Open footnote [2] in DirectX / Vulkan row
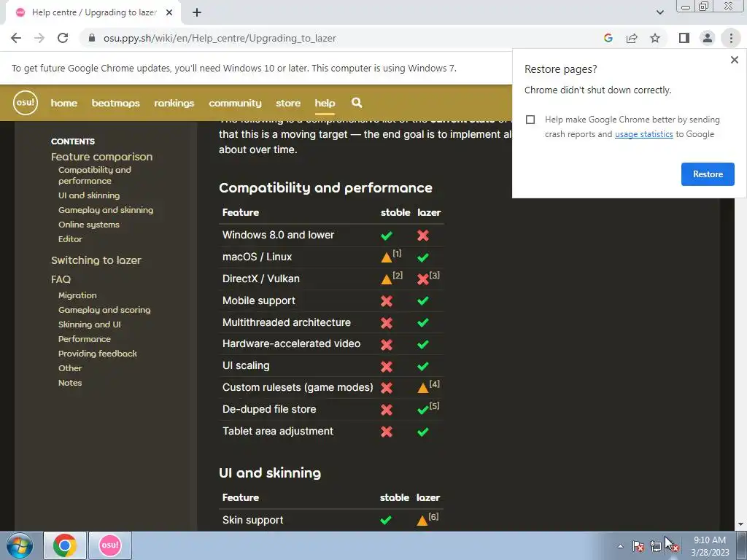The image size is (747, 560). point(398,275)
